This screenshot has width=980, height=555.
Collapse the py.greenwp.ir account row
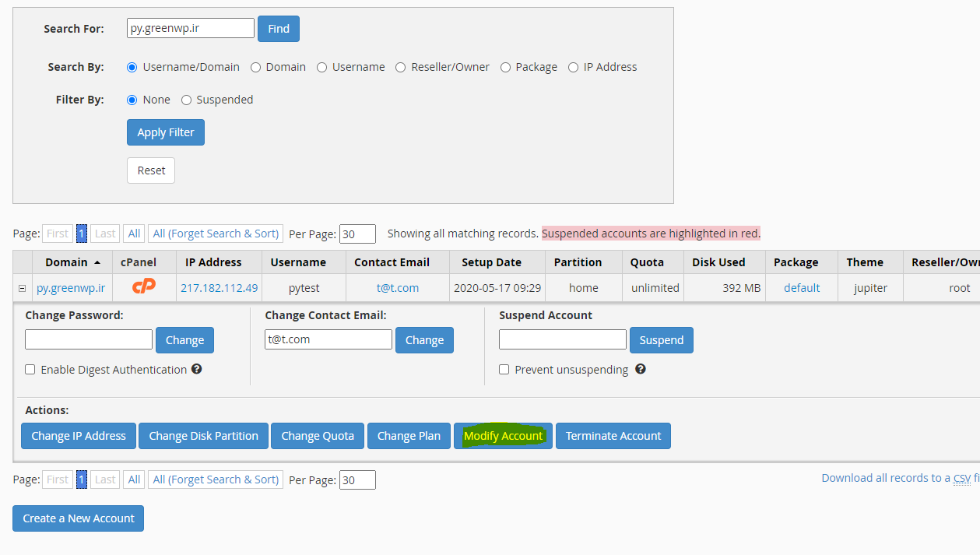23,288
